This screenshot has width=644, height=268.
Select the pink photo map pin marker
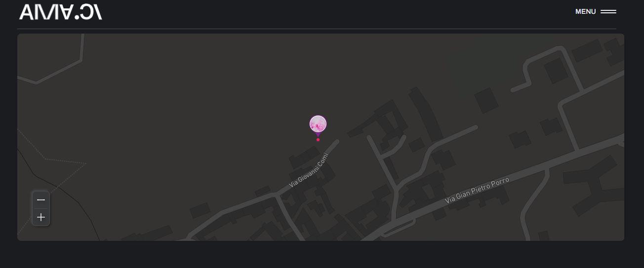click(x=318, y=124)
